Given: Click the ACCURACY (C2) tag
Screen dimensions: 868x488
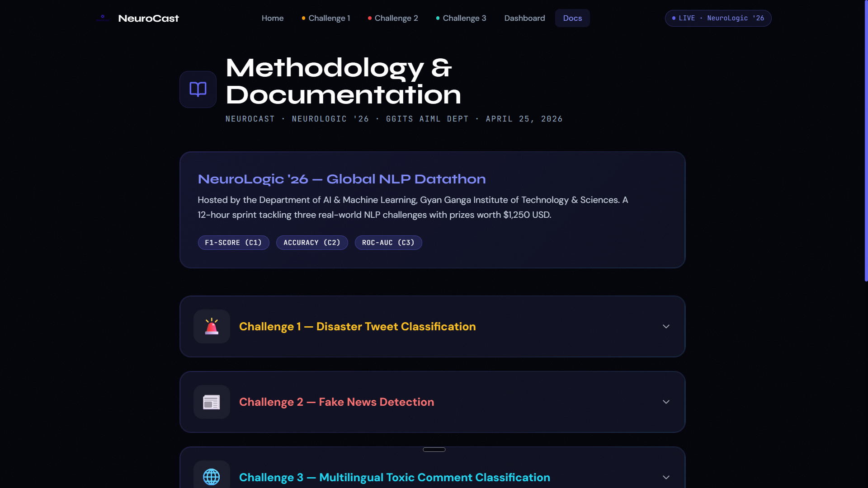Looking at the screenshot, I should pyautogui.click(x=312, y=243).
